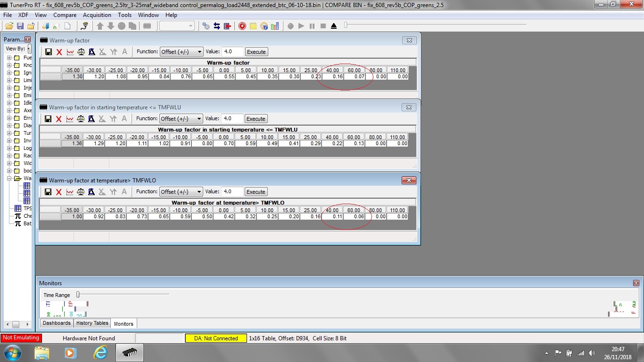This screenshot has width=644, height=362.
Task: Click red X icon in TMFWLU table toolbar
Action: tap(59, 119)
